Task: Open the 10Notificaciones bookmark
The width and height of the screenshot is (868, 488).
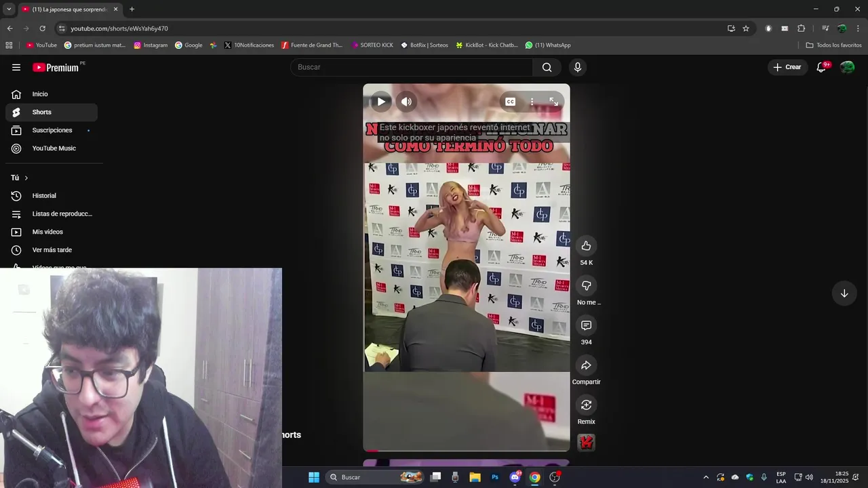Action: pyautogui.click(x=249, y=45)
